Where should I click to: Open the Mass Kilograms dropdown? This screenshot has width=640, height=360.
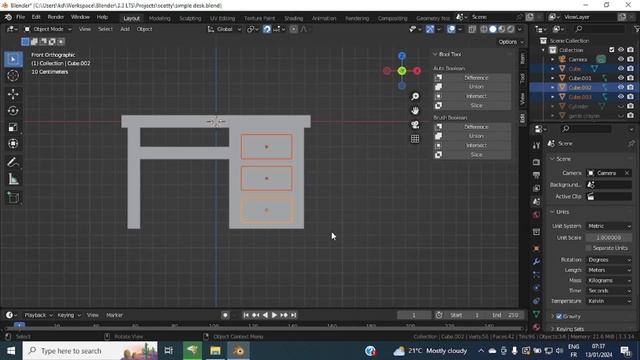coord(609,280)
